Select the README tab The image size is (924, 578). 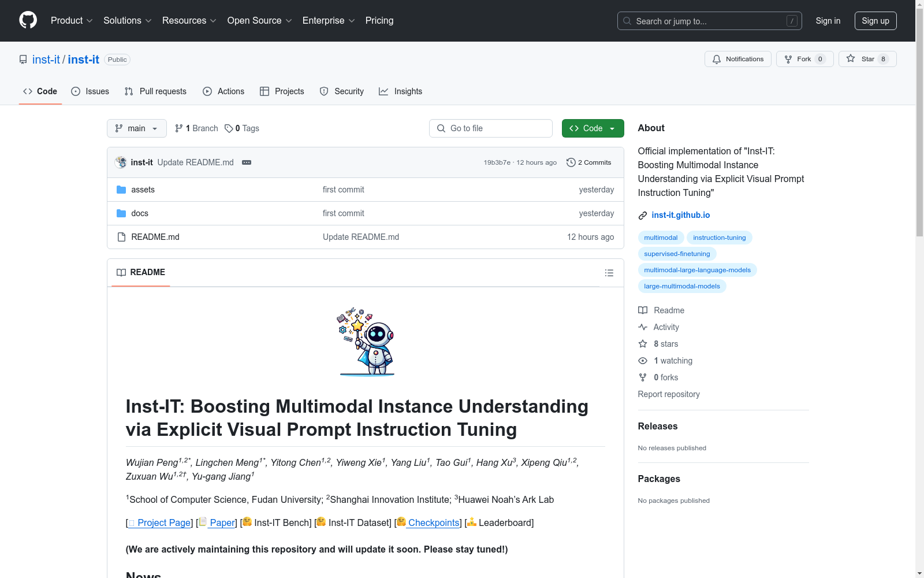141,272
